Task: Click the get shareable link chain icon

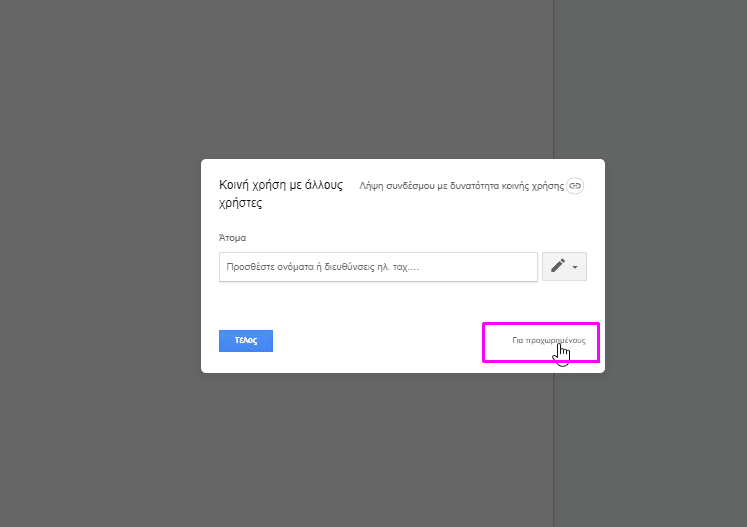Action: [575, 186]
